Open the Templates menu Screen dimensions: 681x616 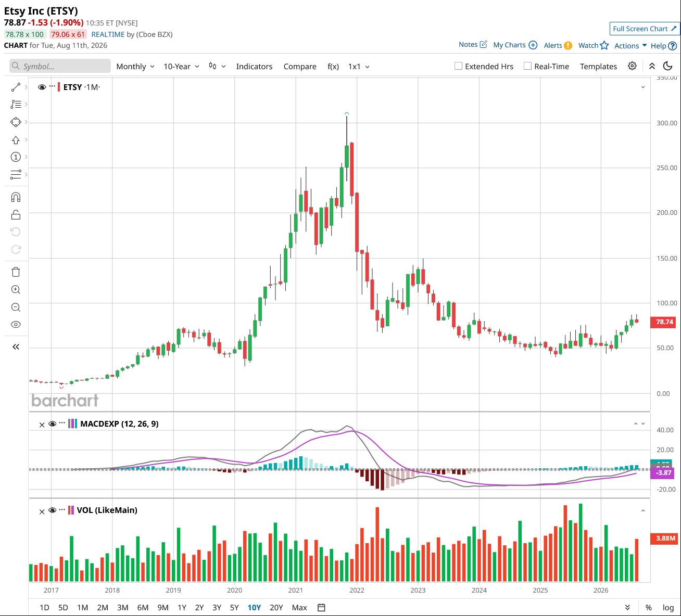(x=598, y=66)
